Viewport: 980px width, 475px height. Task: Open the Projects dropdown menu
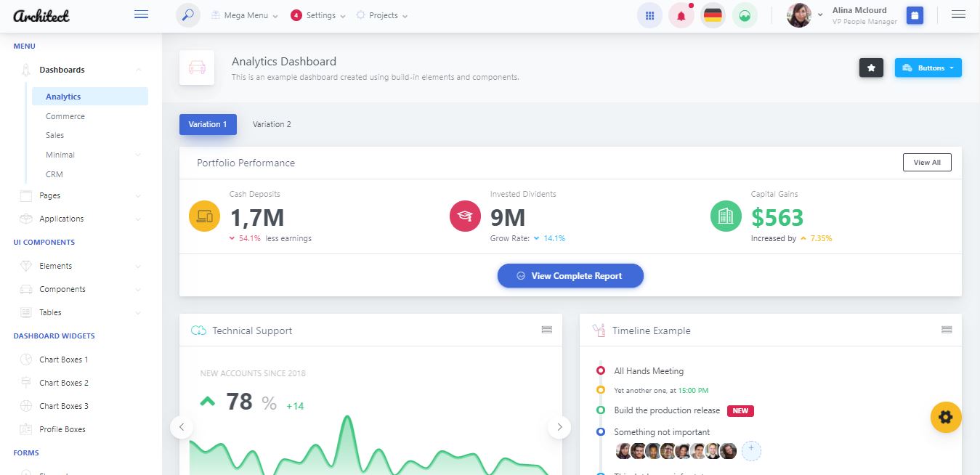click(382, 15)
